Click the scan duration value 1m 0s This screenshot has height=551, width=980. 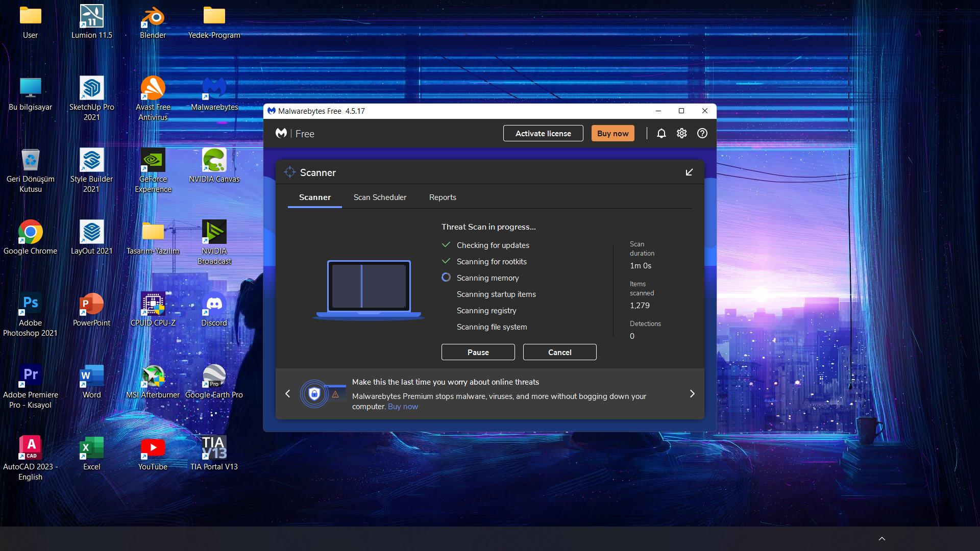click(x=640, y=266)
